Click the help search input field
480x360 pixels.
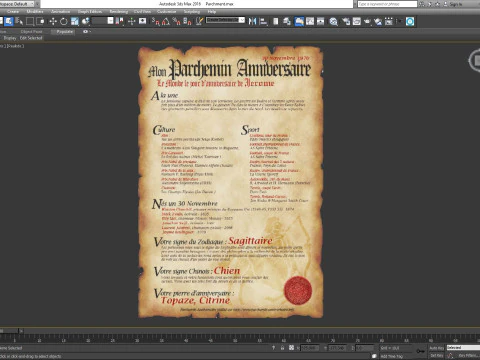[x=387, y=4]
